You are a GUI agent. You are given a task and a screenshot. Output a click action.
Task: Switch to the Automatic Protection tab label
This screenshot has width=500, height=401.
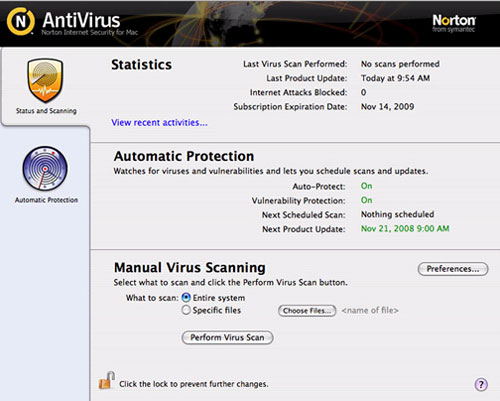point(46,200)
